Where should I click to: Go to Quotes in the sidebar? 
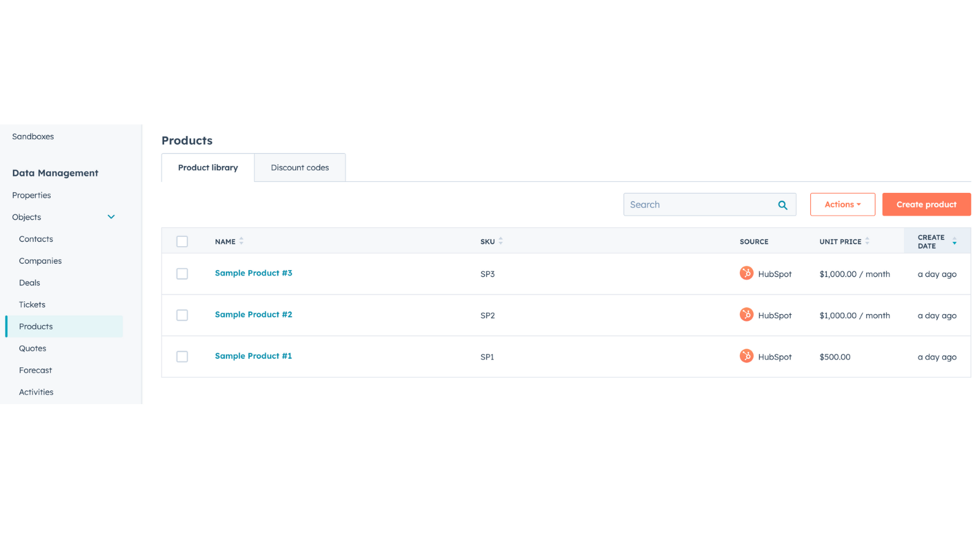click(x=32, y=348)
